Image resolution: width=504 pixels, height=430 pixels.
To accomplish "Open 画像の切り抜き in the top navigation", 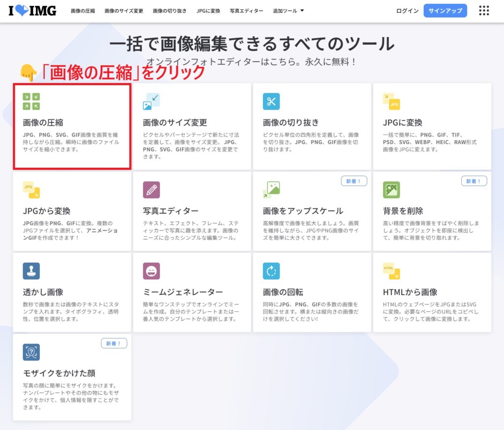I will (169, 11).
